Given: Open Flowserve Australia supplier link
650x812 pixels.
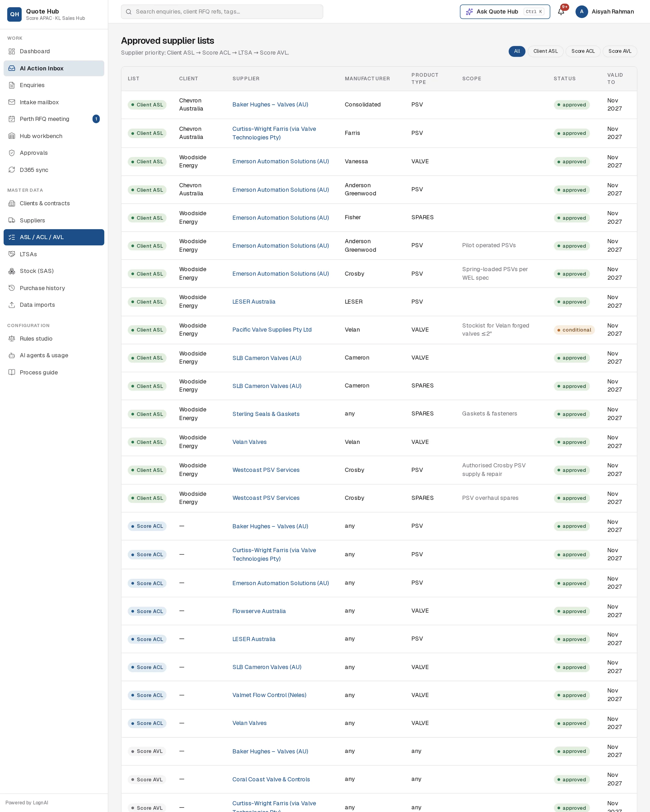Looking at the screenshot, I should coord(259,611).
